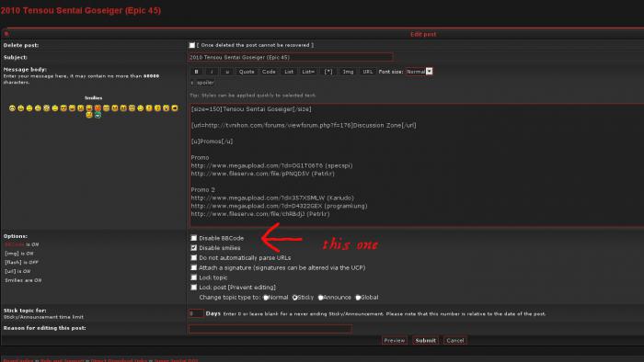Click the [u]Promos[/u] line
This screenshot has height=362, width=644.
(x=212, y=141)
